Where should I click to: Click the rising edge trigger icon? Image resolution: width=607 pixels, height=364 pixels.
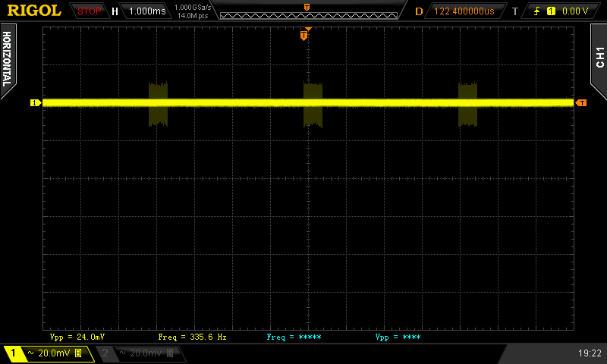pyautogui.click(x=536, y=11)
